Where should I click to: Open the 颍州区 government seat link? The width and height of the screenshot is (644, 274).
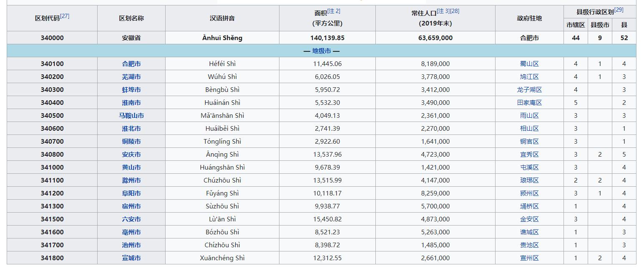tap(528, 193)
